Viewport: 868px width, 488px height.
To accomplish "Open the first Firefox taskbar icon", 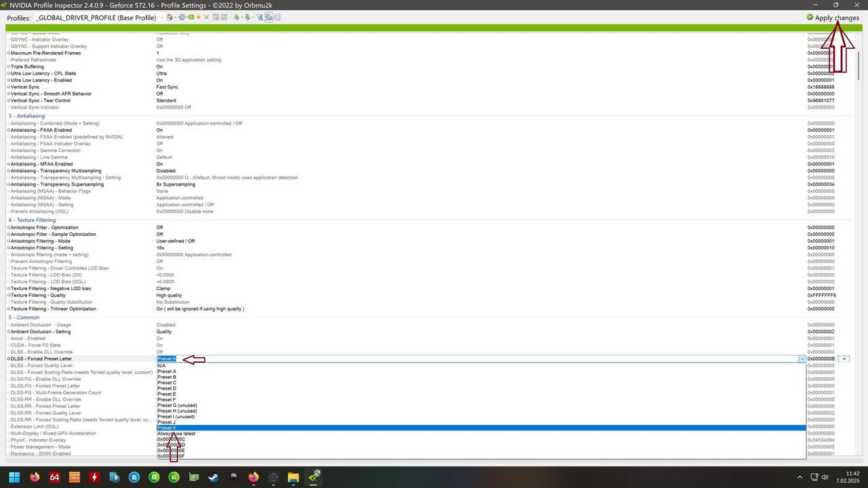I will (x=35, y=477).
